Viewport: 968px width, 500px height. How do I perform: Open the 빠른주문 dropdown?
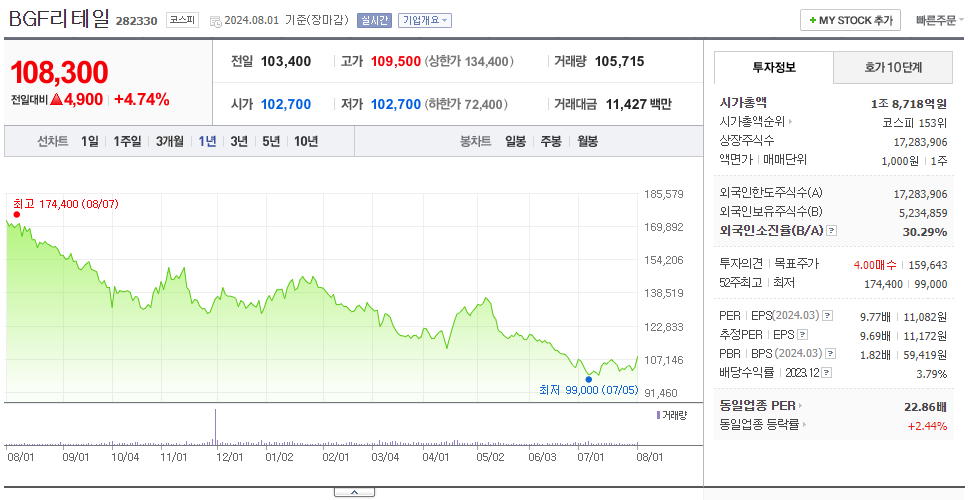tap(940, 20)
